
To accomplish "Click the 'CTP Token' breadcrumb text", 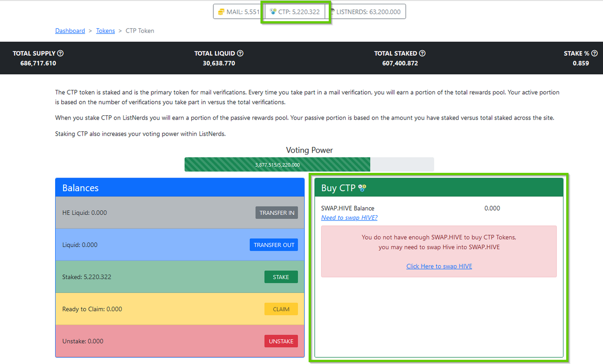I will 140,31.
